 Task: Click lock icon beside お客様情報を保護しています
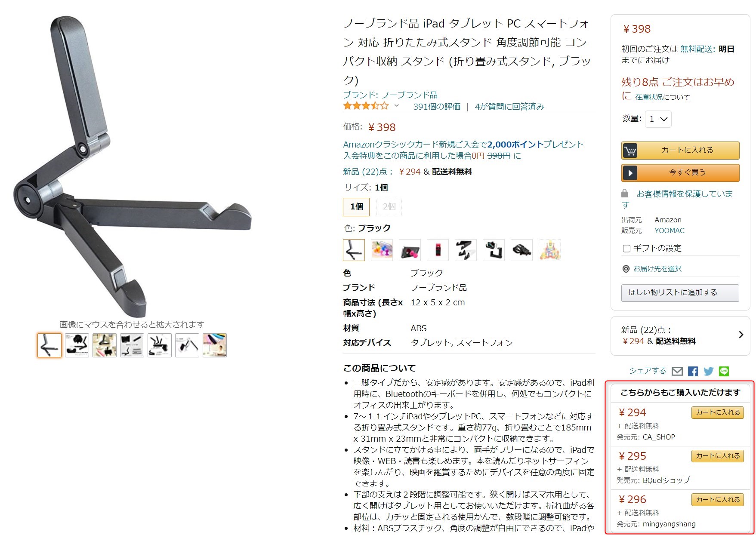tap(625, 194)
